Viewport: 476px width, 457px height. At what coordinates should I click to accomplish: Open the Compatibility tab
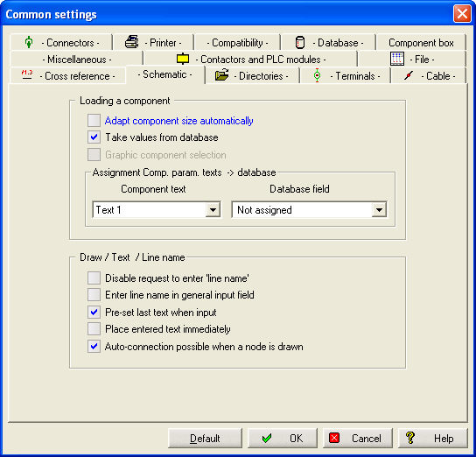237,43
